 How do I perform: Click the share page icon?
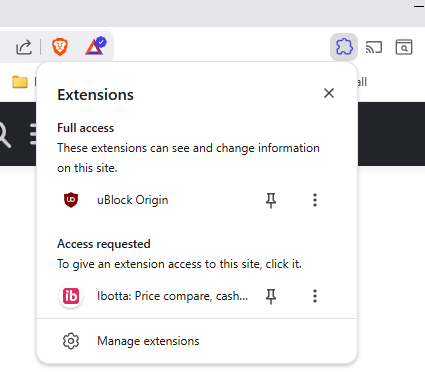pos(24,47)
